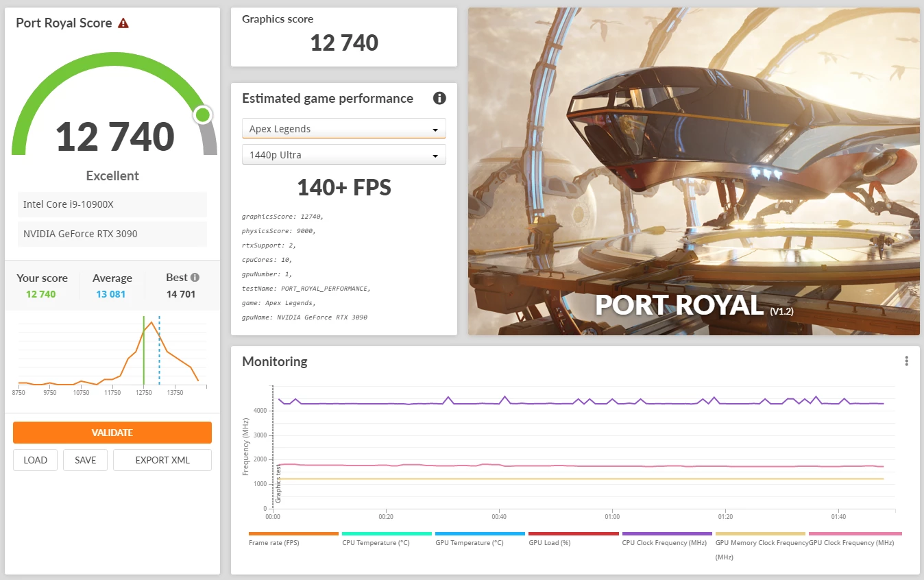Viewport: 924px width, 580px height.
Task: Toggle the GPU Load (%) legend swatch
Action: (573, 533)
